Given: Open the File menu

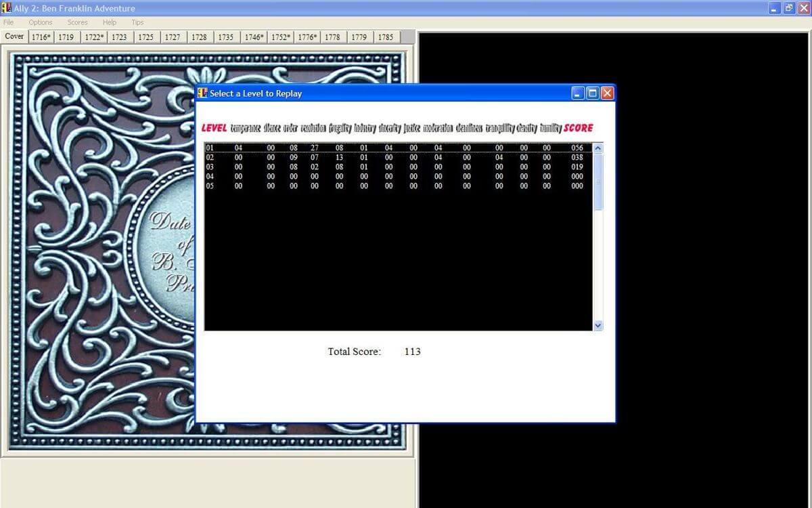Looking at the screenshot, I should [8, 22].
